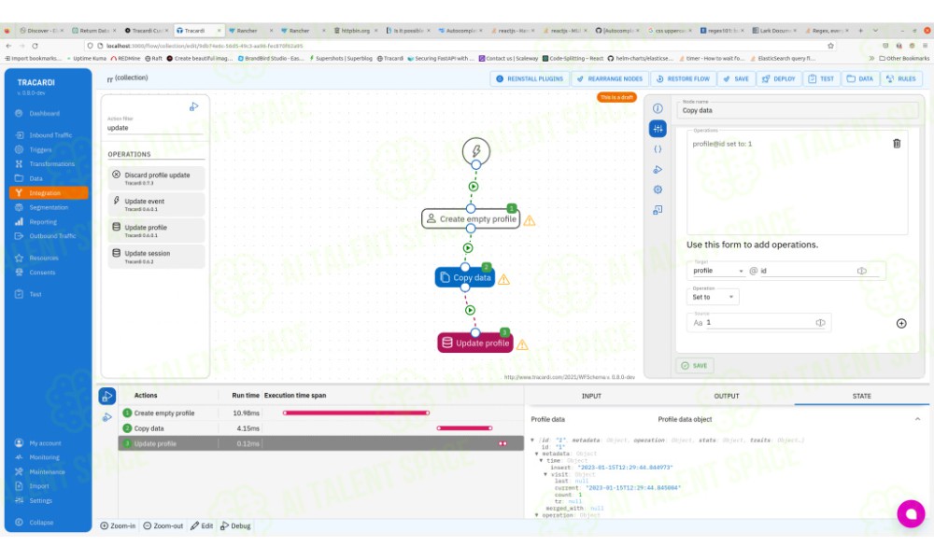The image size is (934, 560).
Task: Click the Action filter field containing 'update'
Action: coord(155,127)
